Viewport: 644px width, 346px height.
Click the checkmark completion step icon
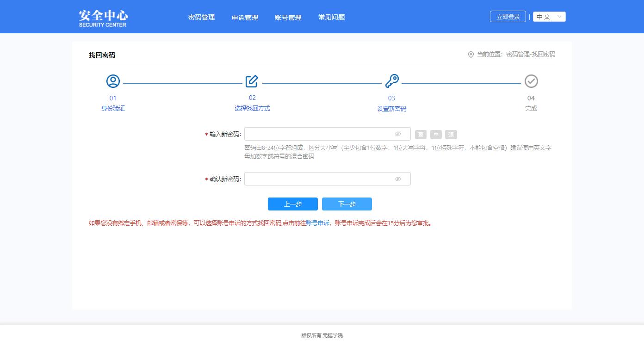[x=531, y=81]
